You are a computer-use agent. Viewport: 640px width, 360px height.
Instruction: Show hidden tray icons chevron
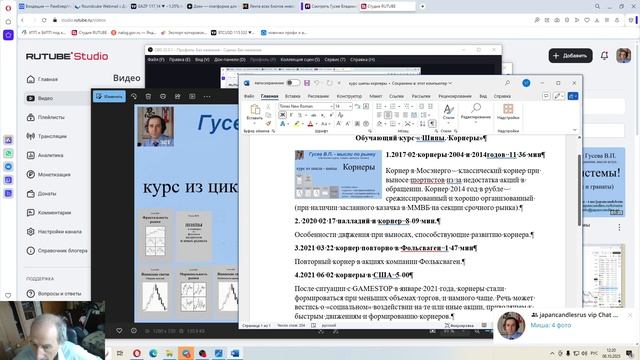pyautogui.click(x=552, y=353)
